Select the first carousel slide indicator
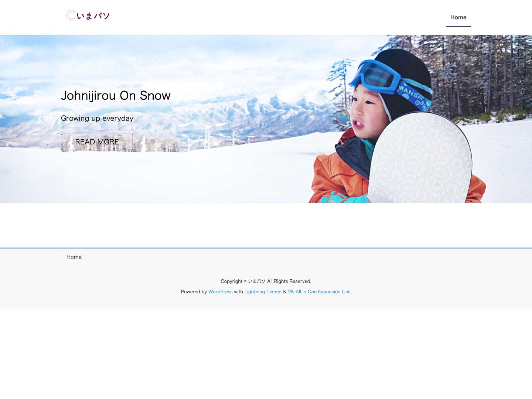 pyautogui.click(x=260, y=194)
